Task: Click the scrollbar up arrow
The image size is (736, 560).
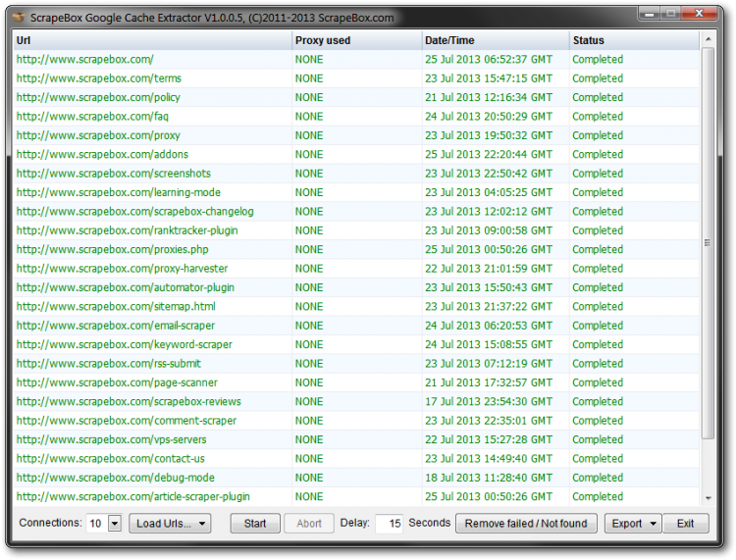Action: tap(708, 39)
